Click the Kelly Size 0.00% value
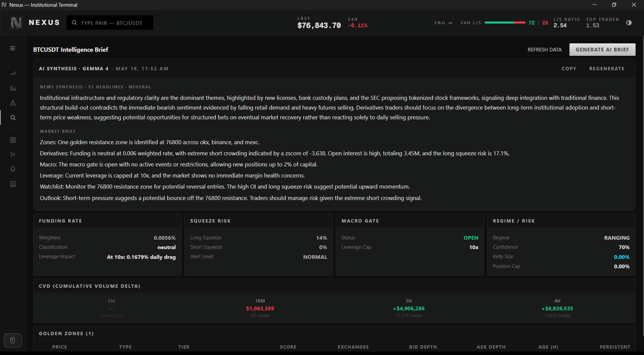 (622, 257)
